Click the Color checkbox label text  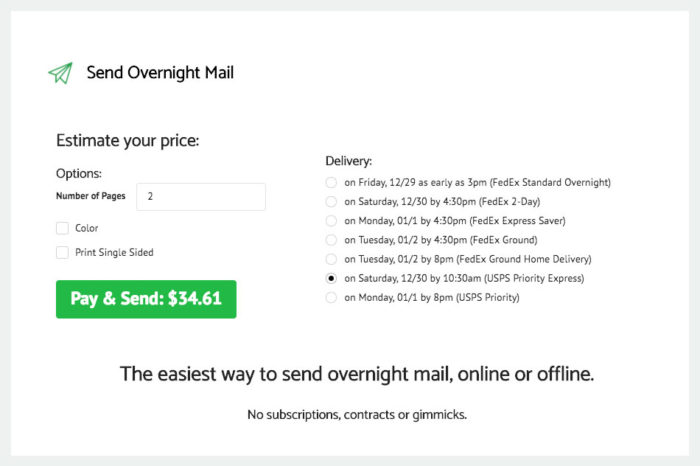pyautogui.click(x=87, y=228)
